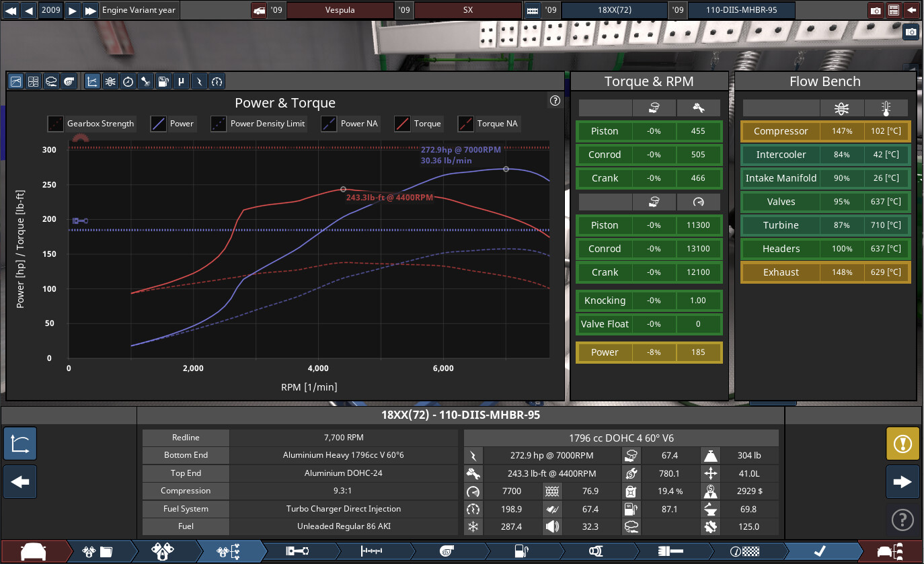
Task: Open the calculator icon in top bar
Action: (x=894, y=11)
